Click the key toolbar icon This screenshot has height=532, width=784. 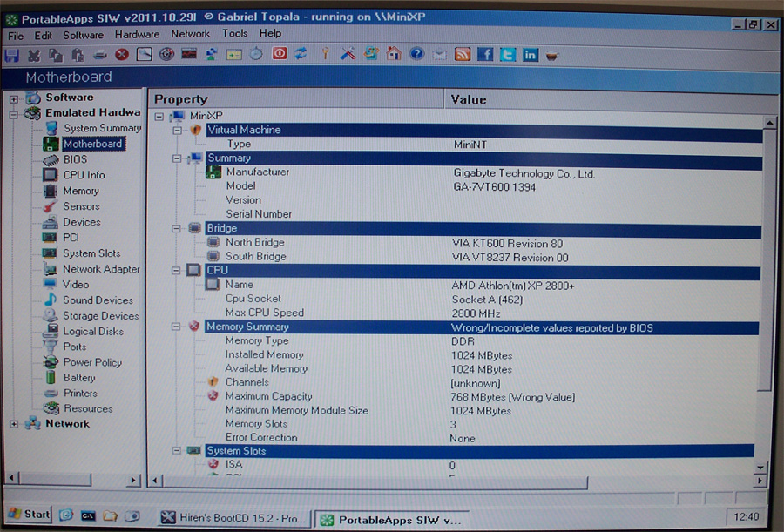click(x=325, y=53)
